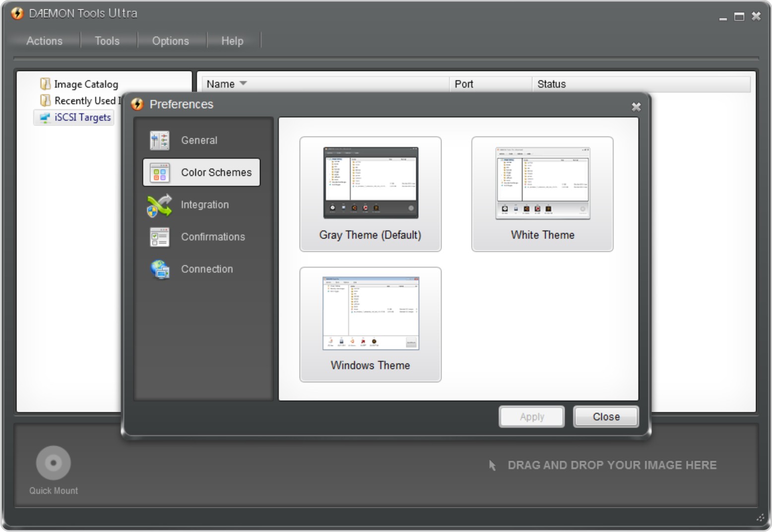Screen dimensions: 772x532
Task: Open the Confirmations checklist icon
Action: (160, 237)
